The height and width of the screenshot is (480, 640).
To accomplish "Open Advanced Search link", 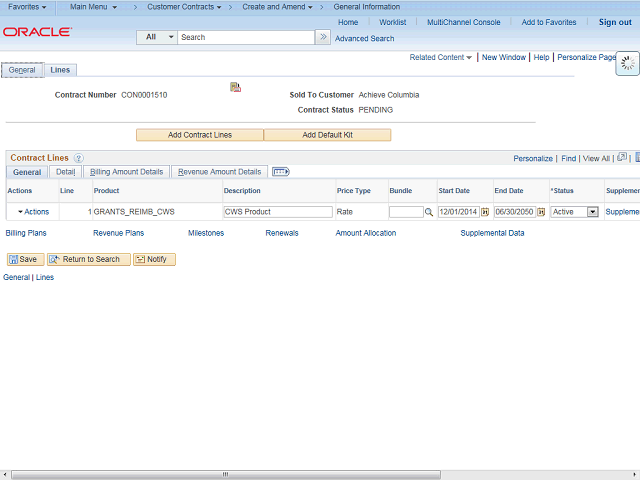I will [364, 39].
